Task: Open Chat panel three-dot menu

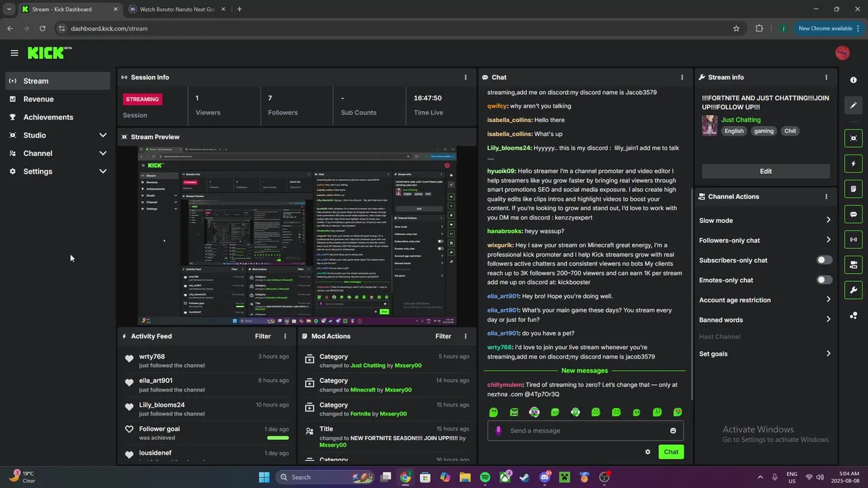Action: point(682,77)
